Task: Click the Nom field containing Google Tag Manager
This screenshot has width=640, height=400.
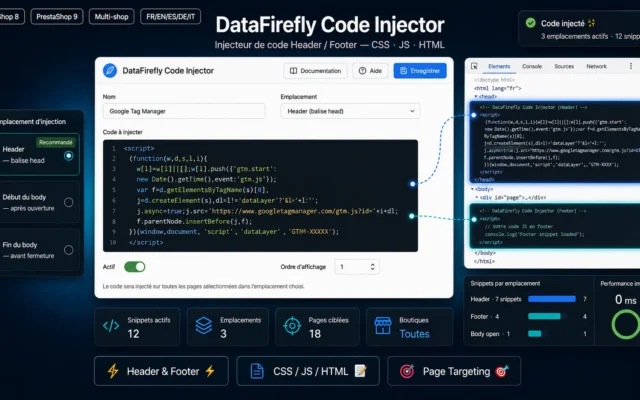Action: (x=184, y=111)
